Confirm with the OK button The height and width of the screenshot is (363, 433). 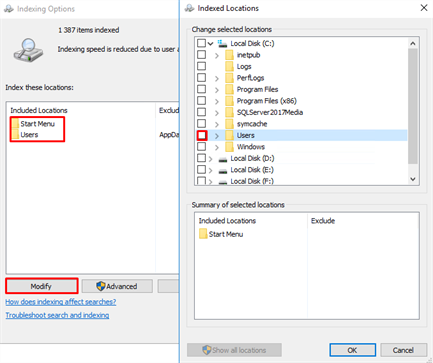coord(352,350)
